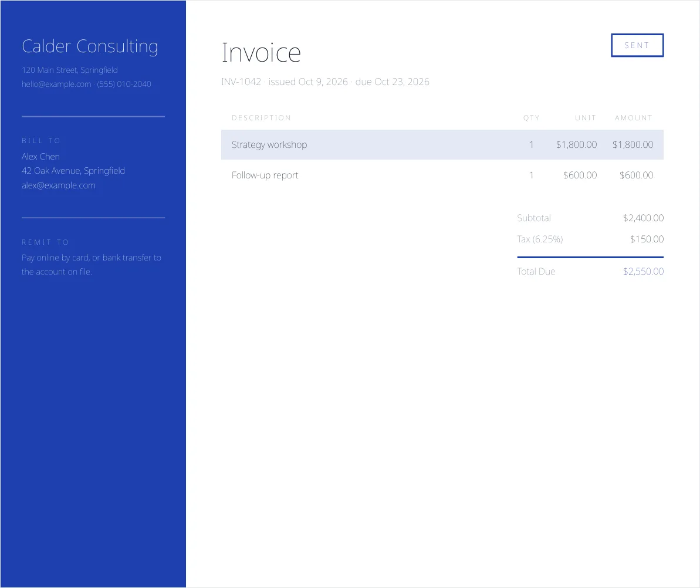Click hello@example.com contact line
The image size is (700, 588).
point(86,84)
